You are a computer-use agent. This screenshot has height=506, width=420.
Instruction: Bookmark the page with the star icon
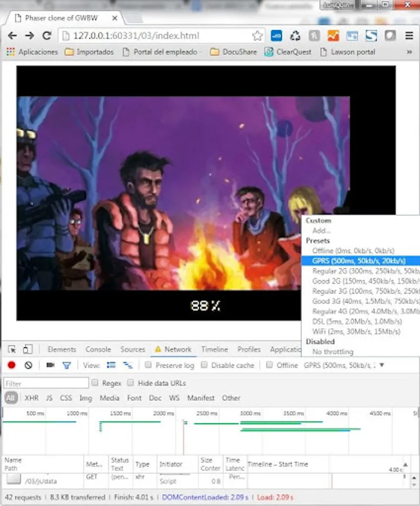point(258,35)
